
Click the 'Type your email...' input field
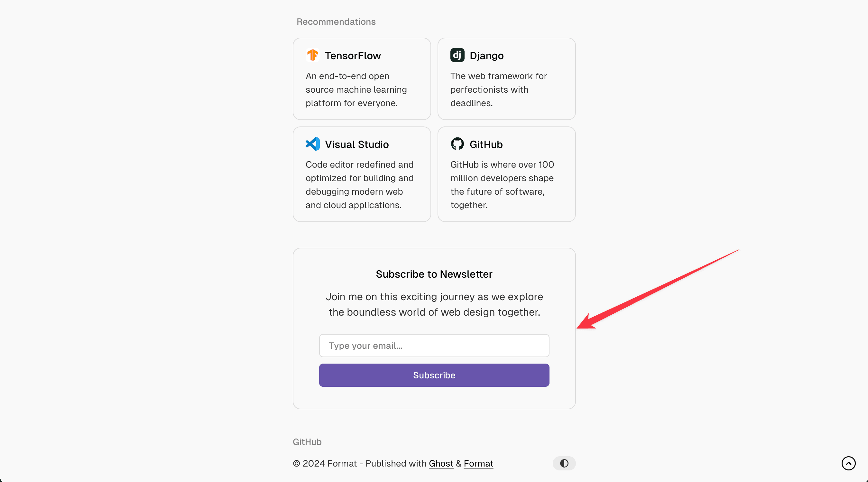coord(434,346)
